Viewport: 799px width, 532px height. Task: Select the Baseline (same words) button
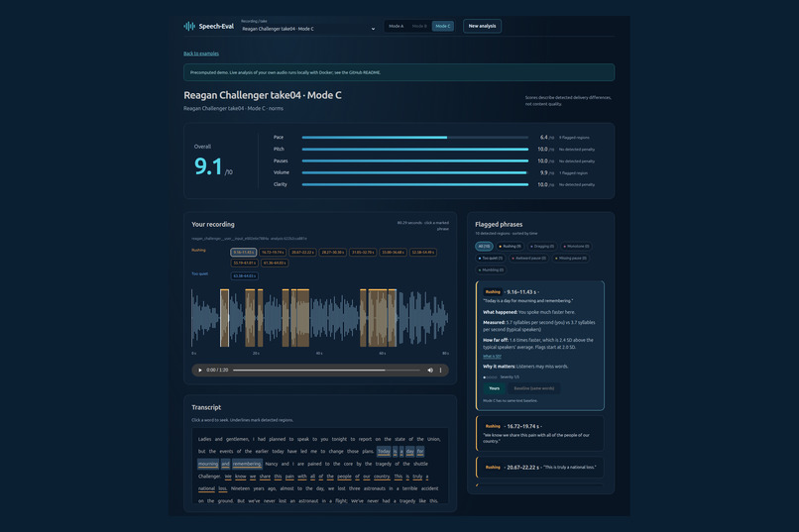point(533,388)
